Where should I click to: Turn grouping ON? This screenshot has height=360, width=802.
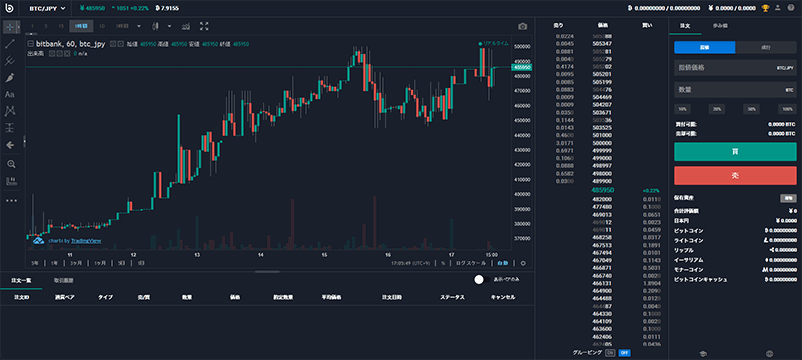click(x=610, y=353)
